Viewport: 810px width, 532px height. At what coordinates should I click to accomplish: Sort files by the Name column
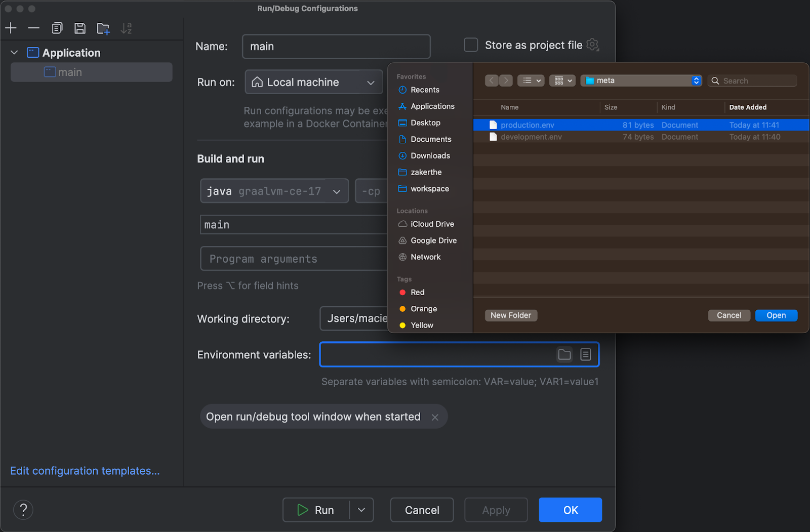(510, 107)
